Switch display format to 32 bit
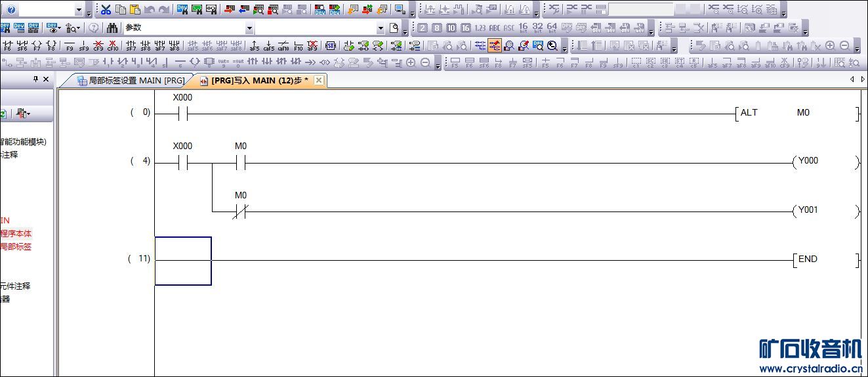 [537, 27]
